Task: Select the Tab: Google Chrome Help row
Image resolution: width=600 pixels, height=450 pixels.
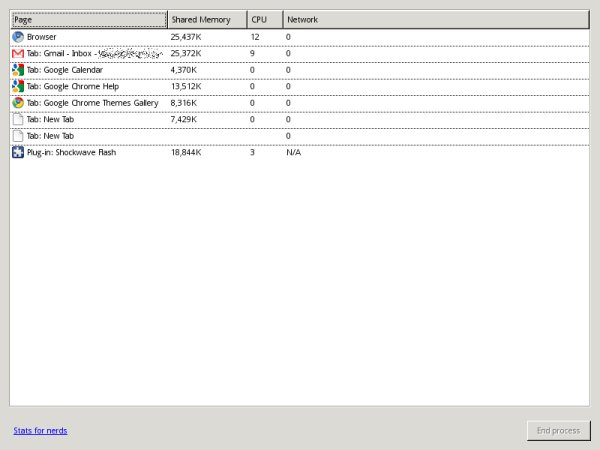Action: pyautogui.click(x=300, y=86)
